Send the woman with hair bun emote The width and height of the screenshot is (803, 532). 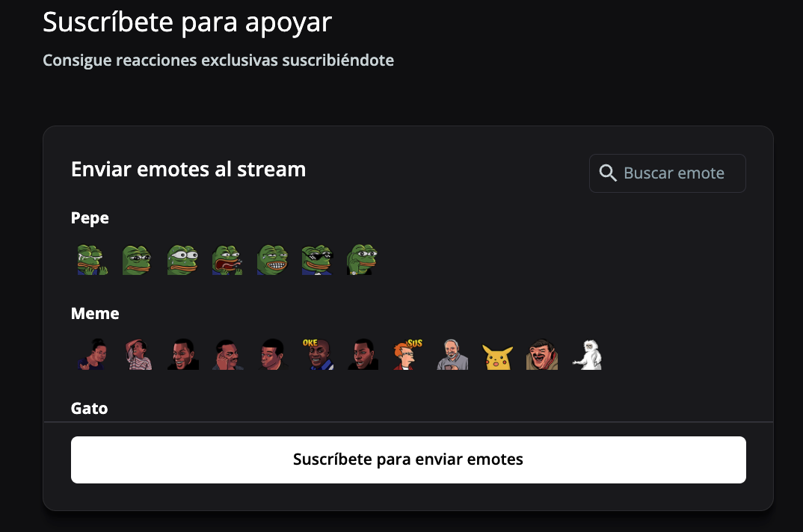[x=93, y=354]
